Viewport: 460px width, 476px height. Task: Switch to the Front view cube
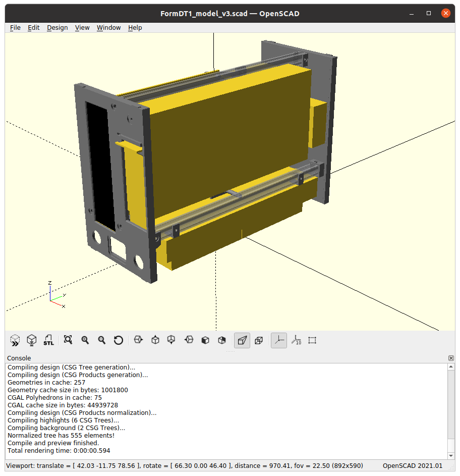tap(205, 340)
